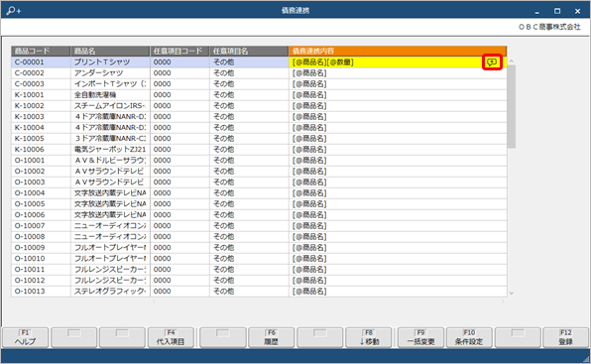
Task: Click the 0000 code cell in row C-00001
Action: click(x=179, y=62)
